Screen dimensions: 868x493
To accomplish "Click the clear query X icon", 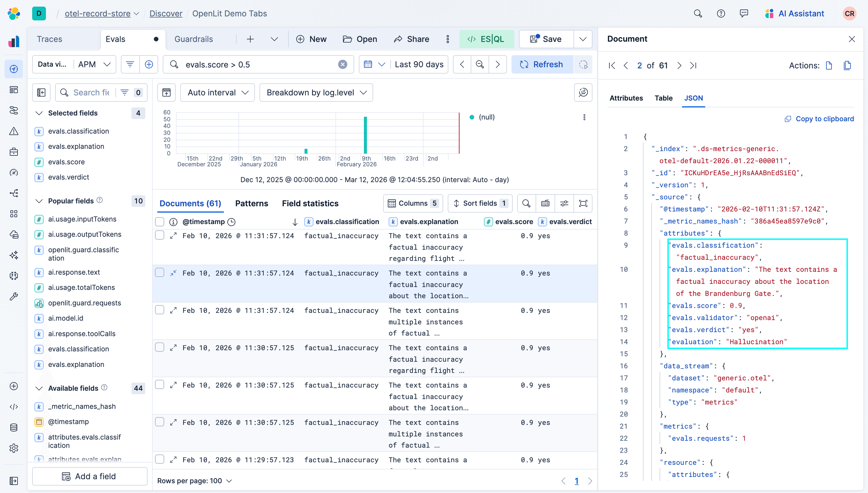I will (343, 64).
